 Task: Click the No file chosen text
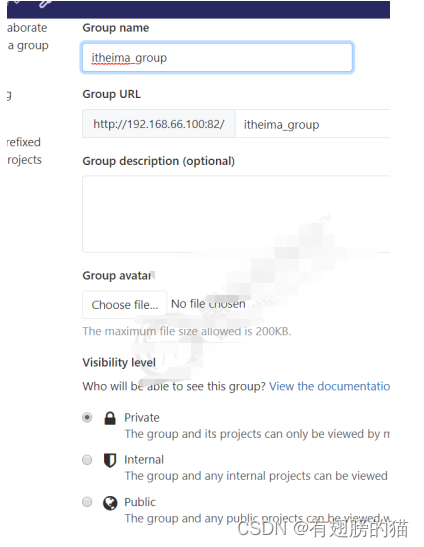208,304
